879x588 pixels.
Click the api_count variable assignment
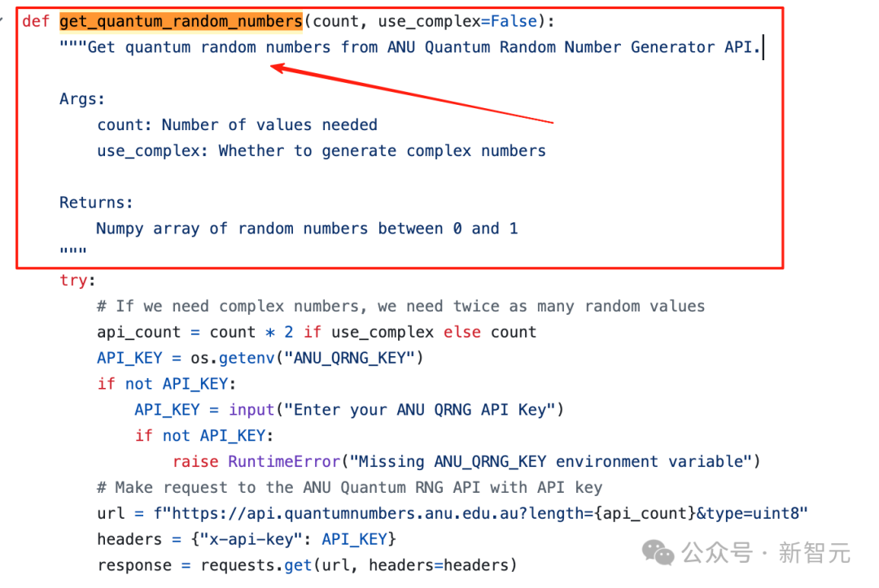coord(129,332)
